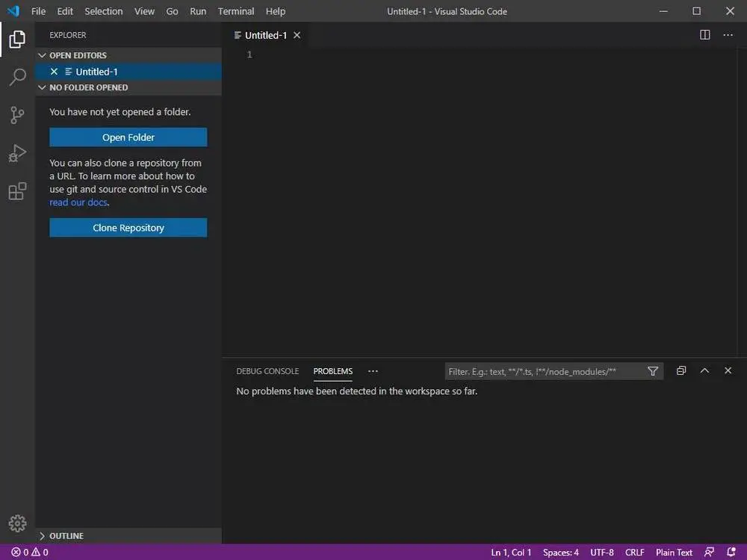Screen dimensions: 747x560
Task: Click the feedback icon in status bar
Action: tap(709, 552)
